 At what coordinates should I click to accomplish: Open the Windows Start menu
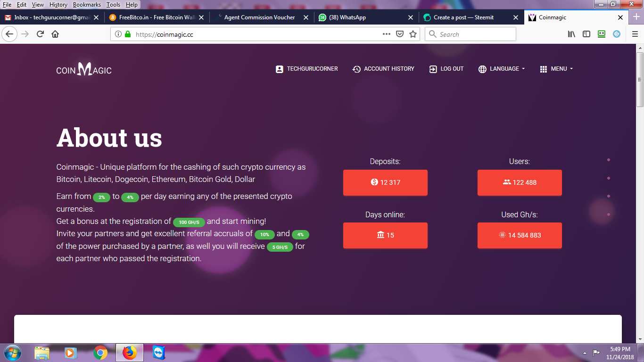coord(12,353)
